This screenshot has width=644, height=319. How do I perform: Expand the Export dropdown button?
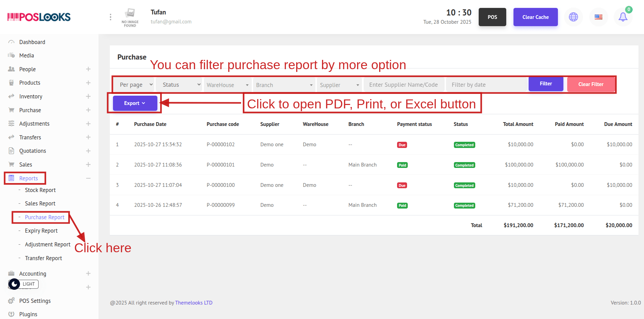[135, 103]
